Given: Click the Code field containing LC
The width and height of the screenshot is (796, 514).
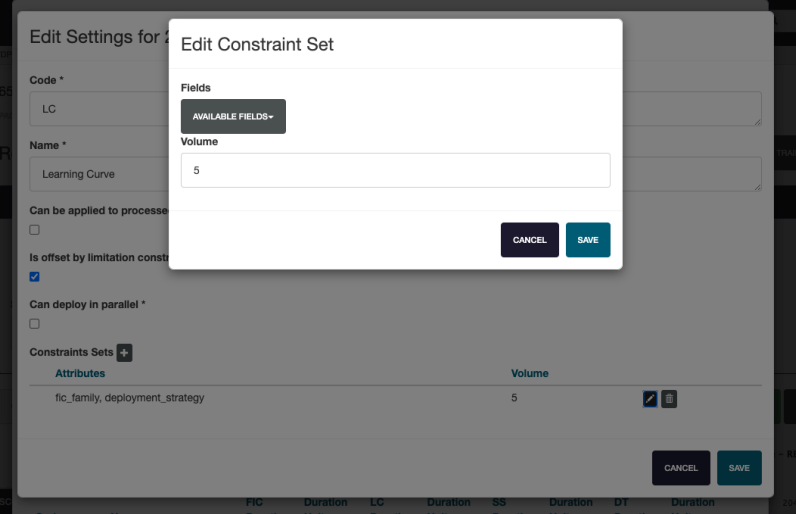Looking at the screenshot, I should 98,109.
